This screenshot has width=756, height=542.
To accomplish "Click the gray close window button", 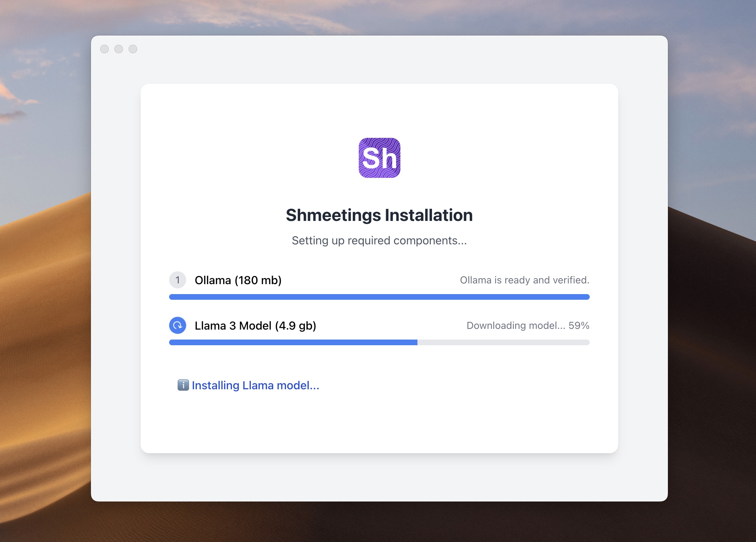I will click(104, 49).
